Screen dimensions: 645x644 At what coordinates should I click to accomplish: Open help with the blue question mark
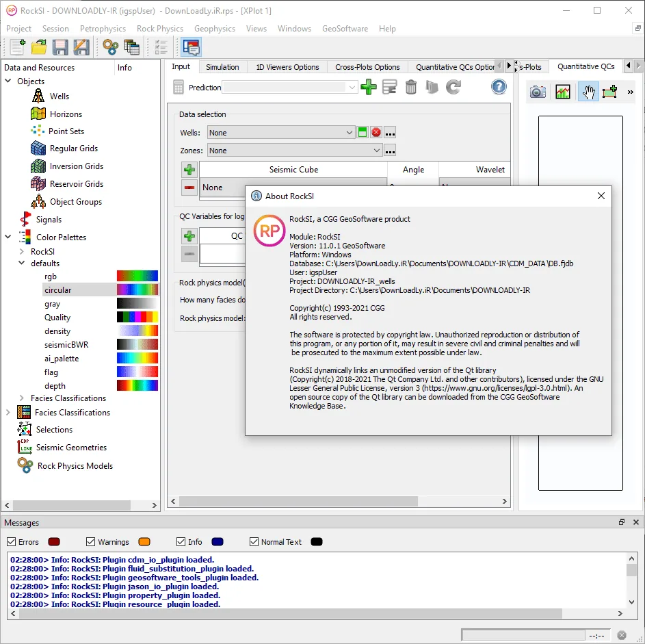click(499, 87)
